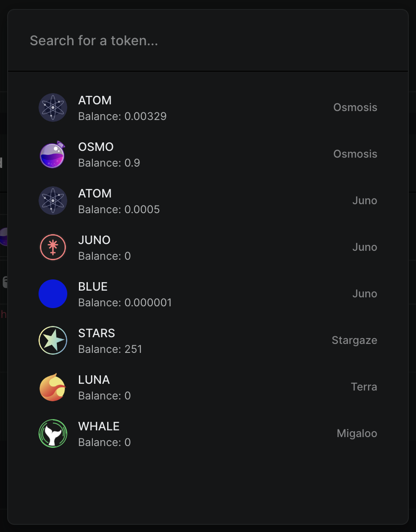Click the WHALE token name

click(x=99, y=426)
